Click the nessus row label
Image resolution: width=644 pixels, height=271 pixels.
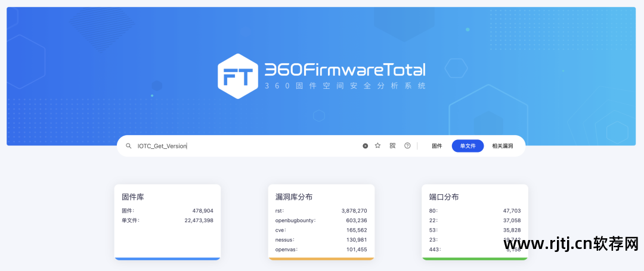coord(285,240)
